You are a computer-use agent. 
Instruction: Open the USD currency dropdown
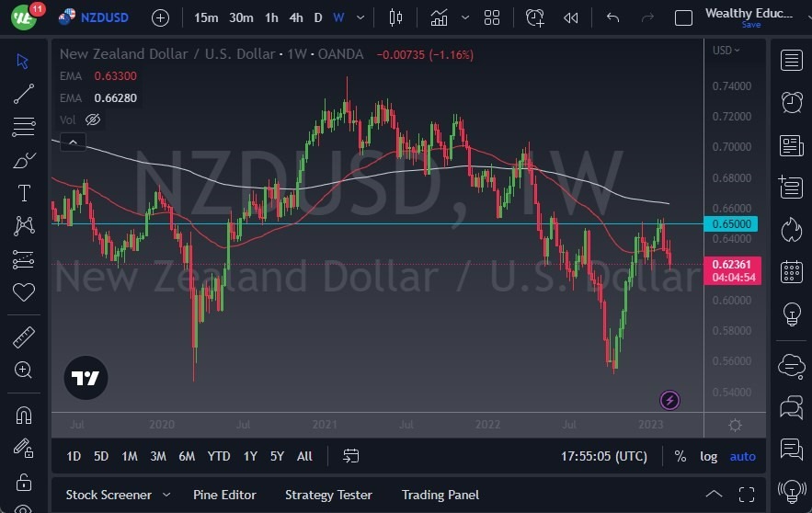coord(726,51)
